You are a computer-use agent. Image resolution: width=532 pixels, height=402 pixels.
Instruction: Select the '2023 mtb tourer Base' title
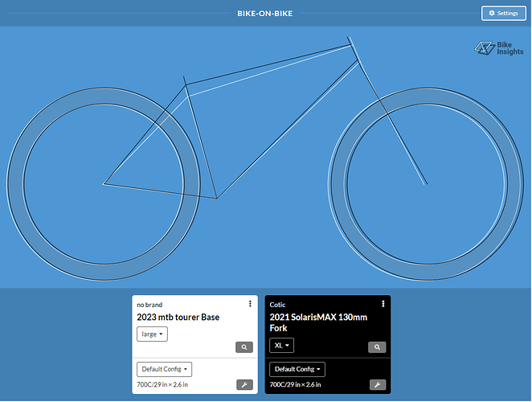(178, 317)
